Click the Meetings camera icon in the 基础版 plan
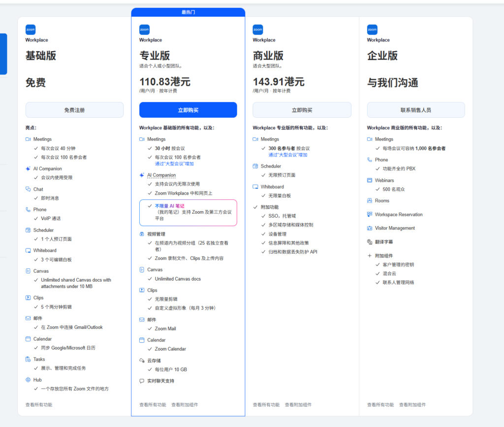 click(28, 139)
